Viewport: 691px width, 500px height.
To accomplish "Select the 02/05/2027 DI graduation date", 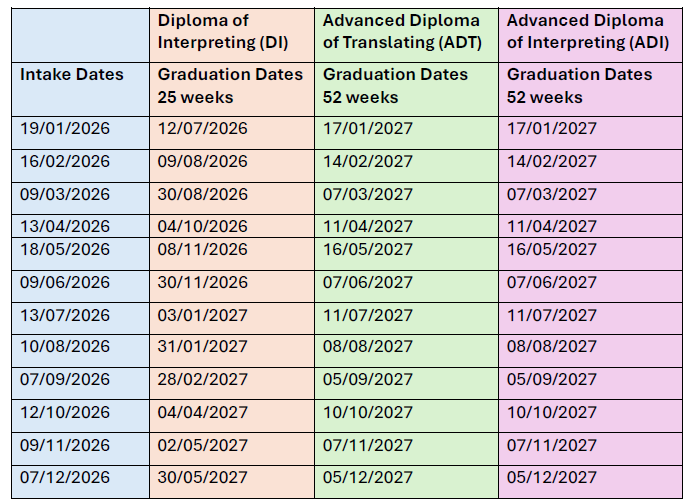I will (202, 445).
